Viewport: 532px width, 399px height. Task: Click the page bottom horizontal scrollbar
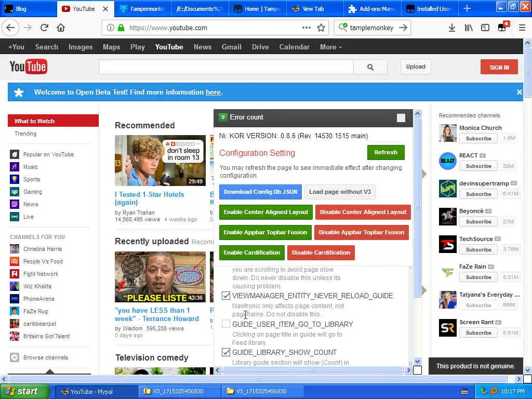click(x=258, y=379)
